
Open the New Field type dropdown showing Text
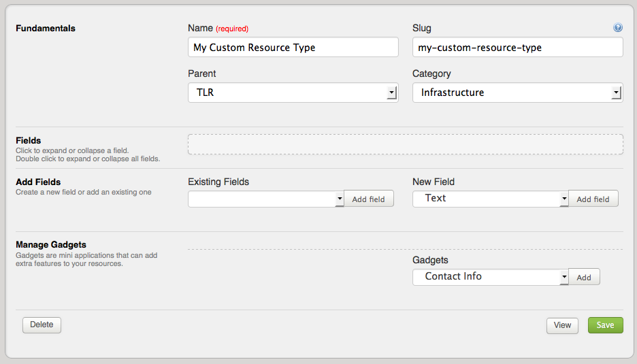[x=491, y=199]
